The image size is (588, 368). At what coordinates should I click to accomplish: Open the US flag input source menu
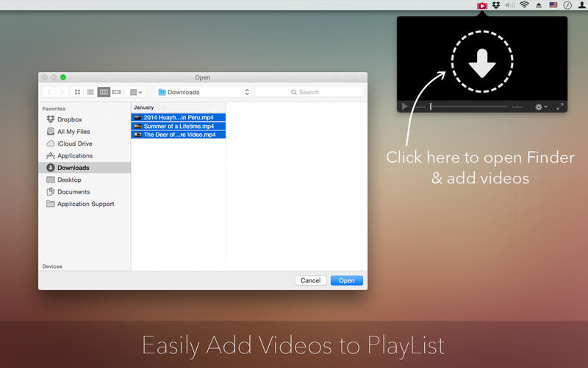coord(553,5)
